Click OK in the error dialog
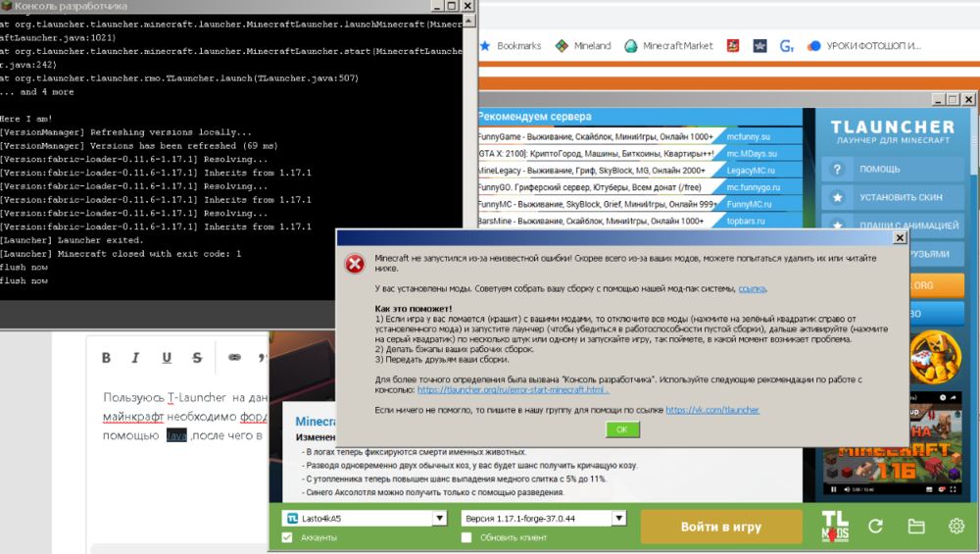Viewport: 980px width, 554px height. [x=622, y=429]
